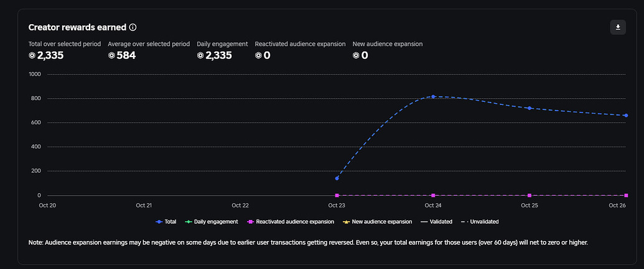Screen dimensions: 644x269
Task: Click the 1000 y-axis label
Action: pos(34,74)
